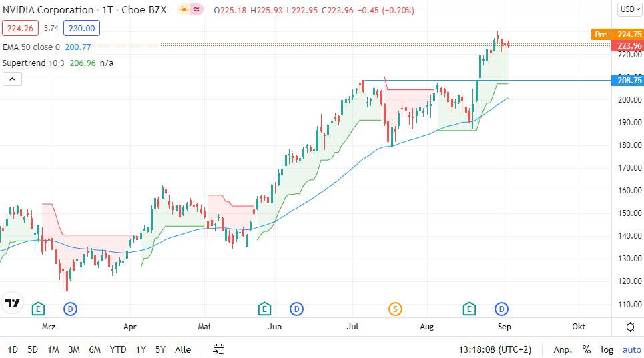Click the September dividend marker
Image resolution: width=644 pixels, height=358 pixels.
(x=501, y=309)
